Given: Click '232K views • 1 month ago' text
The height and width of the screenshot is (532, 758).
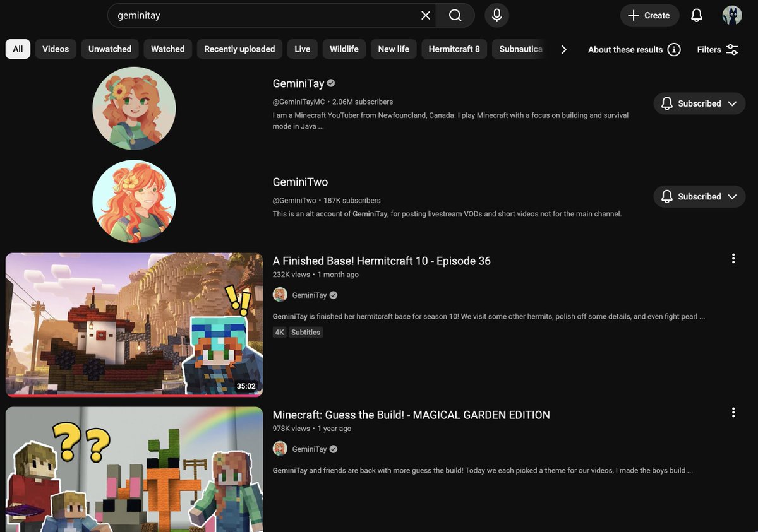Looking at the screenshot, I should pos(316,275).
